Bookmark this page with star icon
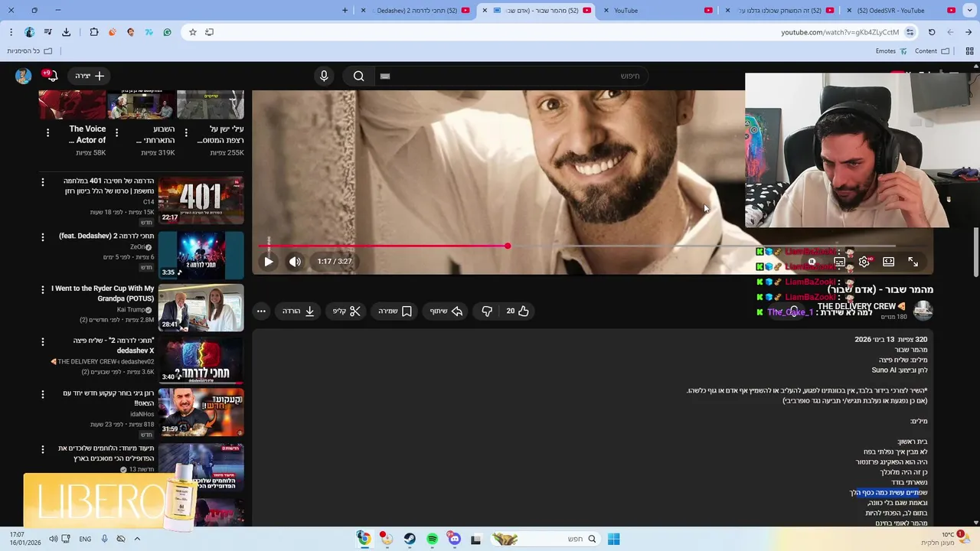Image resolution: width=980 pixels, height=551 pixels. click(x=193, y=32)
